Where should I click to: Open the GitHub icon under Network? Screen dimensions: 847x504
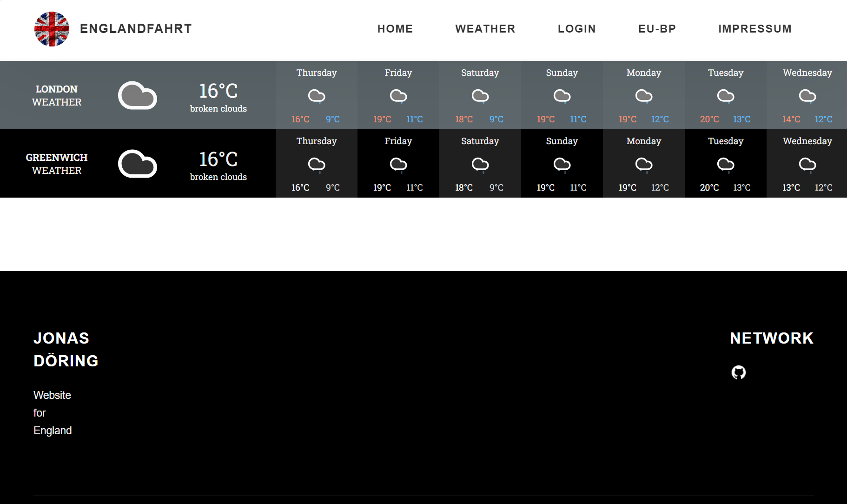[x=738, y=372]
